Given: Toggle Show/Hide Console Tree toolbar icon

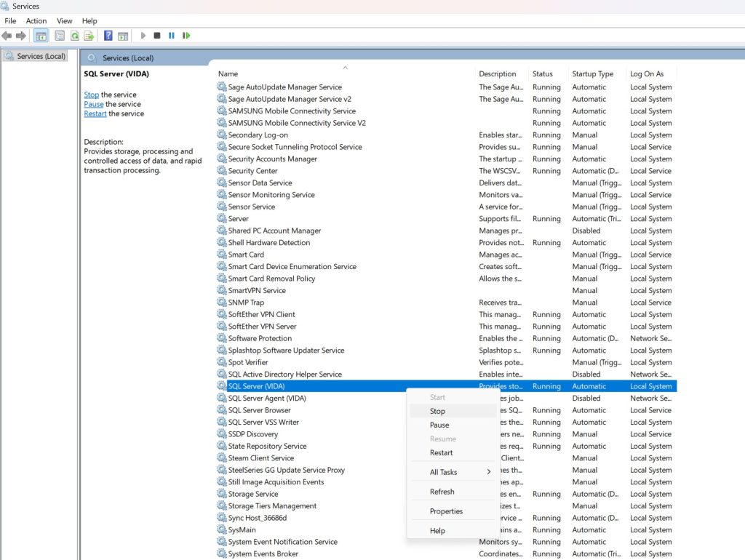Looking at the screenshot, I should [41, 35].
